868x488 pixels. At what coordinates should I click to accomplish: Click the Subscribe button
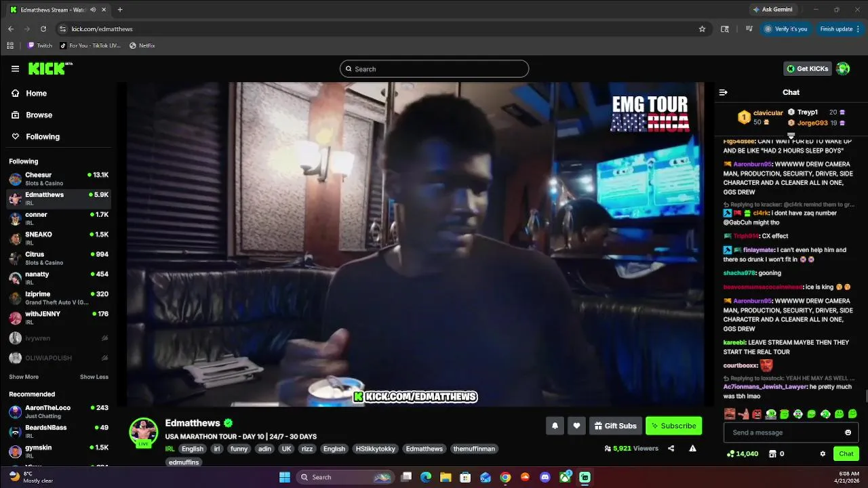673,426
